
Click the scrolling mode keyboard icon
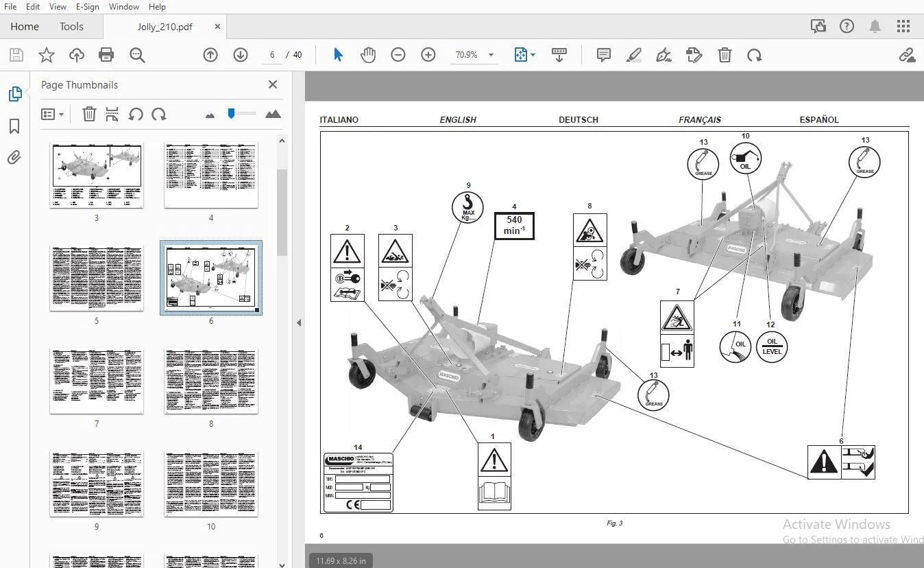(559, 55)
